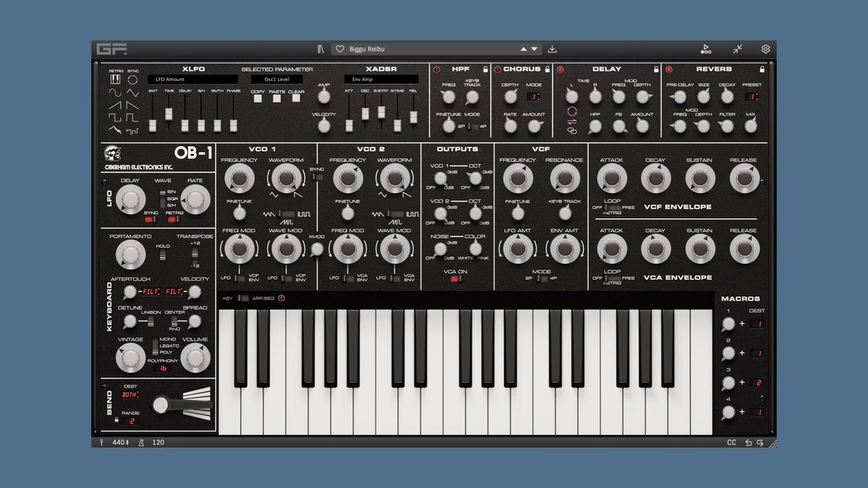The image size is (868, 488).
Task: Select the rising sawtooth XLFO waveform
Action: [x=115, y=104]
